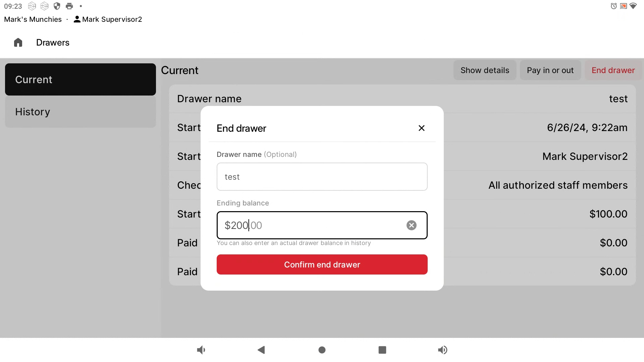Viewport: 644px width, 362px height.
Task: Switch to the History tab
Action: [80, 112]
